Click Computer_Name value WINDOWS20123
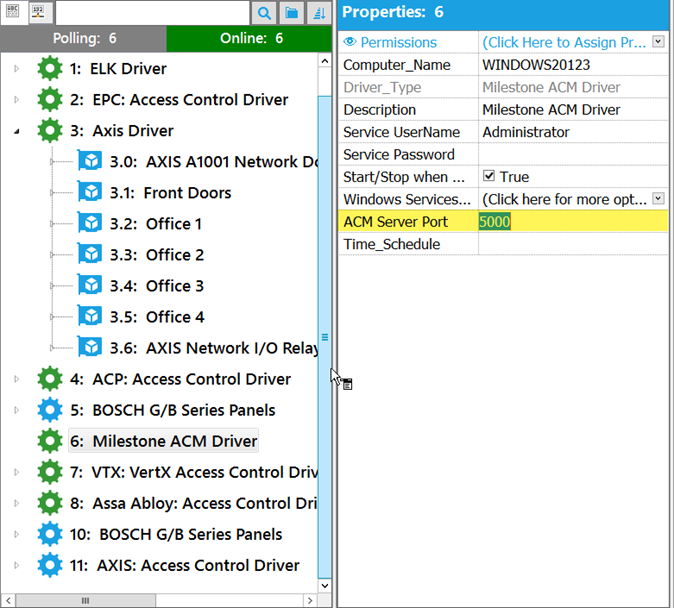Image resolution: width=674 pixels, height=608 pixels. (x=536, y=65)
